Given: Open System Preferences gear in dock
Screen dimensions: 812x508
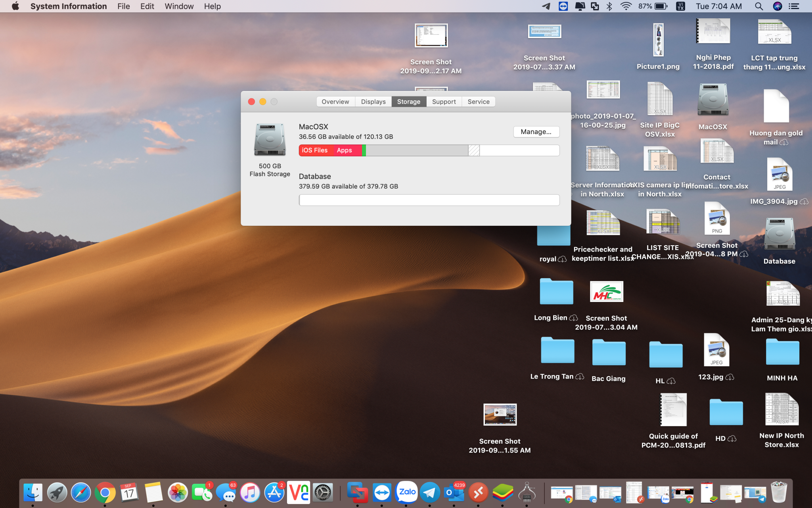Looking at the screenshot, I should click(x=323, y=493).
